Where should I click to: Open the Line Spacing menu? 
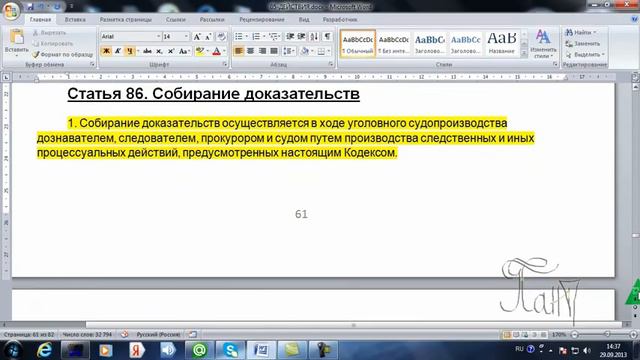tap(289, 51)
